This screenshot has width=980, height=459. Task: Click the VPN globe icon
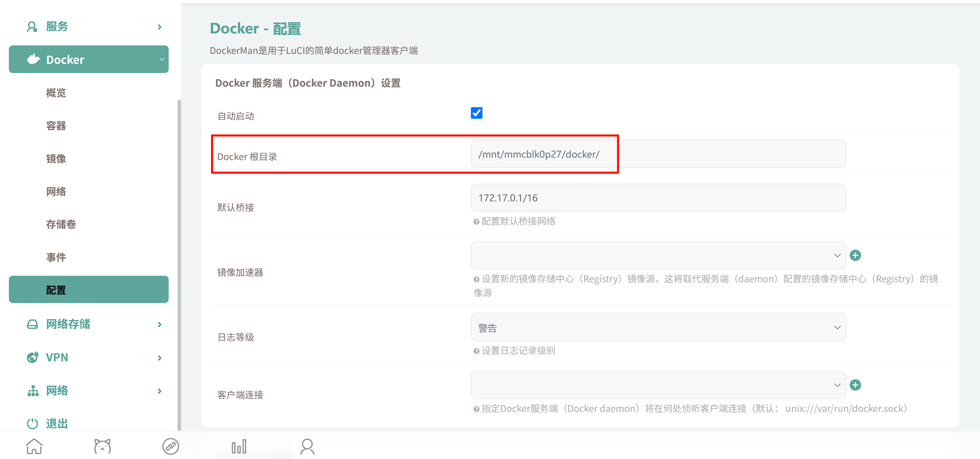click(32, 357)
